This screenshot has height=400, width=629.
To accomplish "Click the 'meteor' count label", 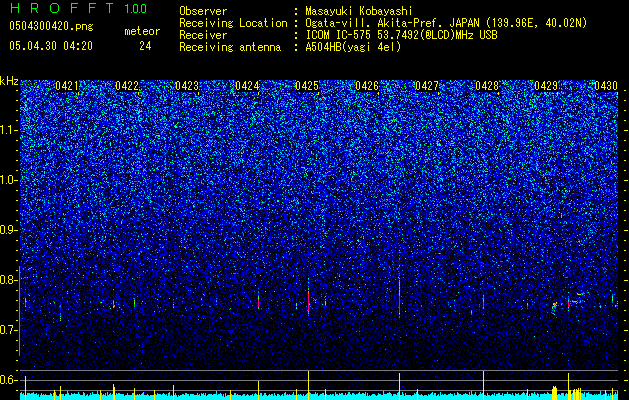I will coord(142,31).
